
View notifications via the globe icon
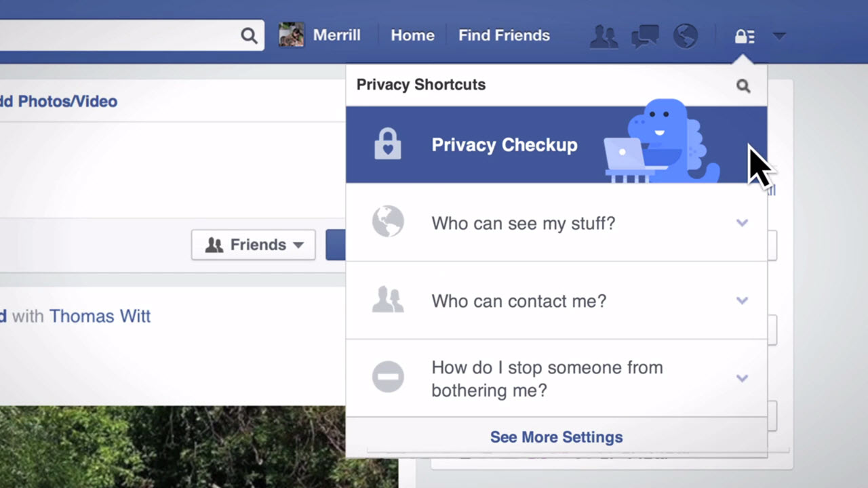(685, 36)
